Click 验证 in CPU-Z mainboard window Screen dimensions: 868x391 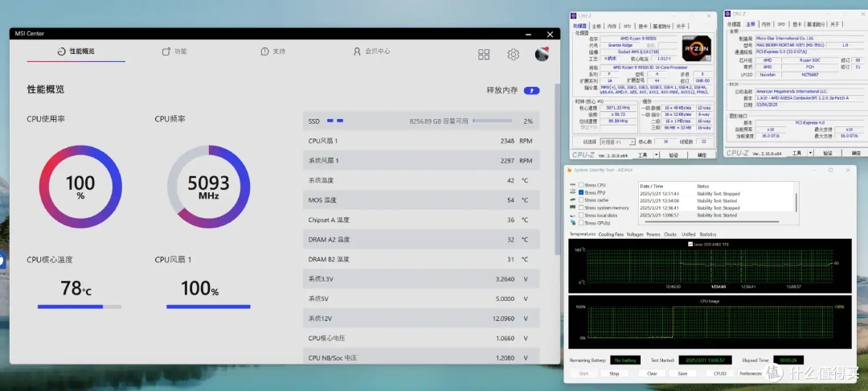pyautogui.click(x=828, y=153)
